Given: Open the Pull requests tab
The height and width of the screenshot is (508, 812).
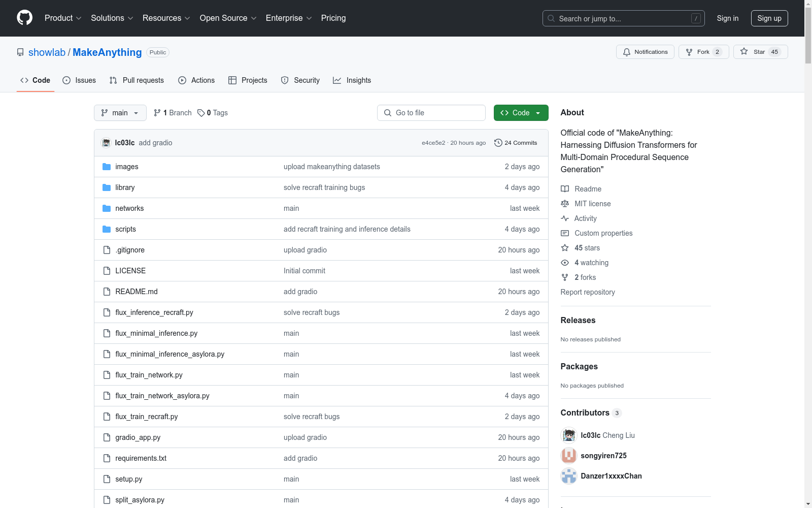Looking at the screenshot, I should [x=137, y=80].
